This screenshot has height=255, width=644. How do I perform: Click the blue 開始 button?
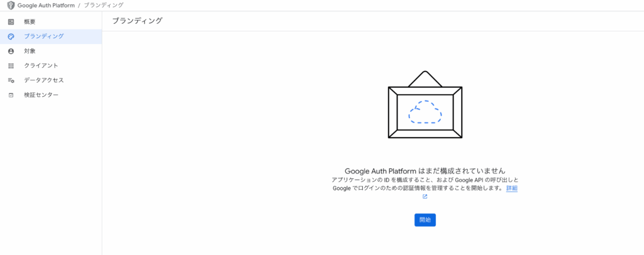(x=425, y=220)
